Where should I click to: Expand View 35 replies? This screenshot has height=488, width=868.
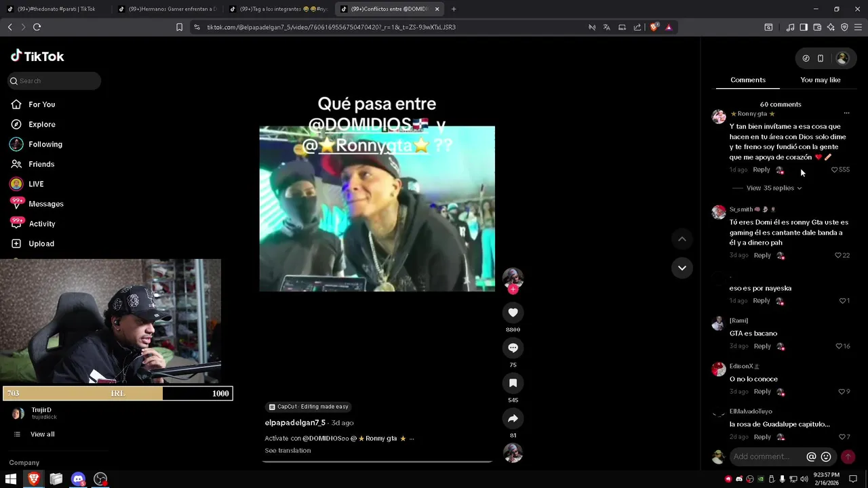tap(774, 188)
